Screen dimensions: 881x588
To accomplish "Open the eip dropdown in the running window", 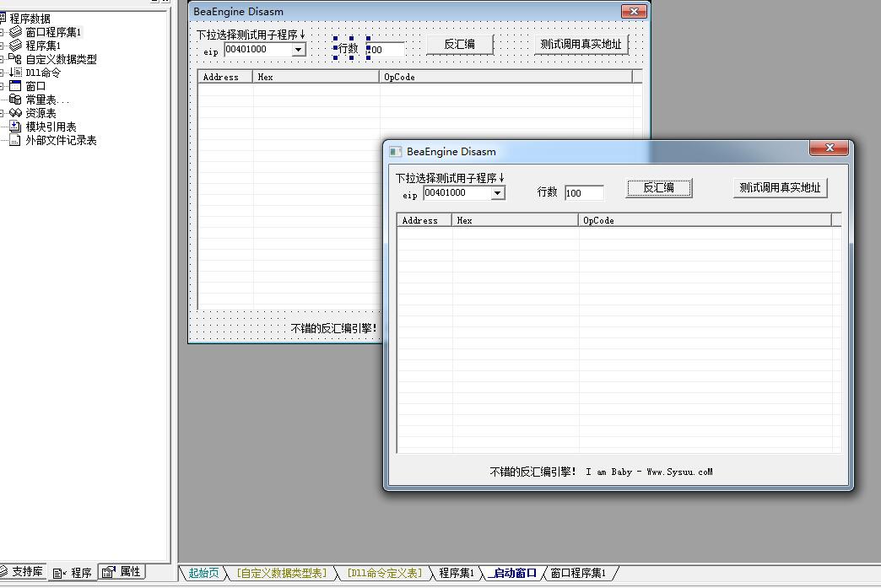I will click(497, 193).
